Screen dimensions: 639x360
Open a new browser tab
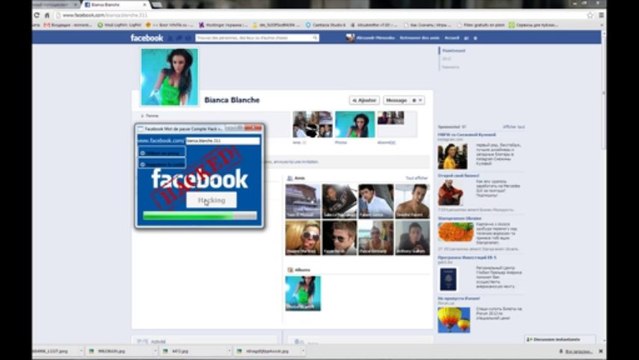[157, 4]
